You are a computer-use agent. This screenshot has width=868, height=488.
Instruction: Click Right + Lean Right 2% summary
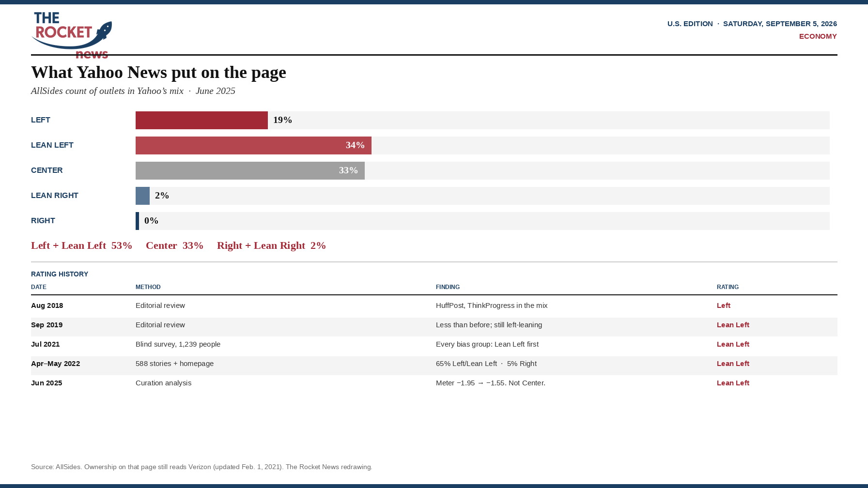click(x=271, y=245)
